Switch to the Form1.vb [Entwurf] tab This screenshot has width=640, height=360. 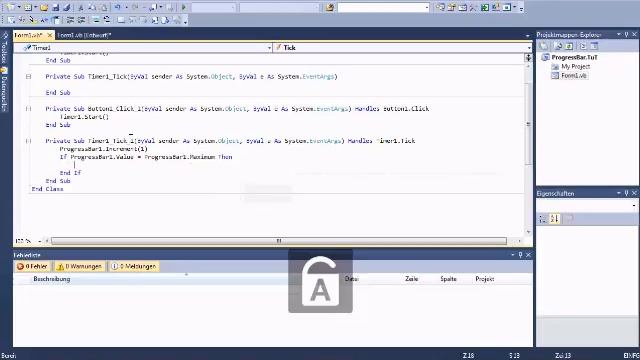click(84, 35)
